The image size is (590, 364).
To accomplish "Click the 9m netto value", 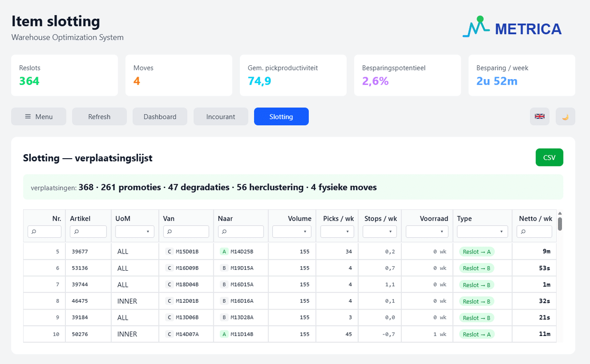I will (x=546, y=252).
